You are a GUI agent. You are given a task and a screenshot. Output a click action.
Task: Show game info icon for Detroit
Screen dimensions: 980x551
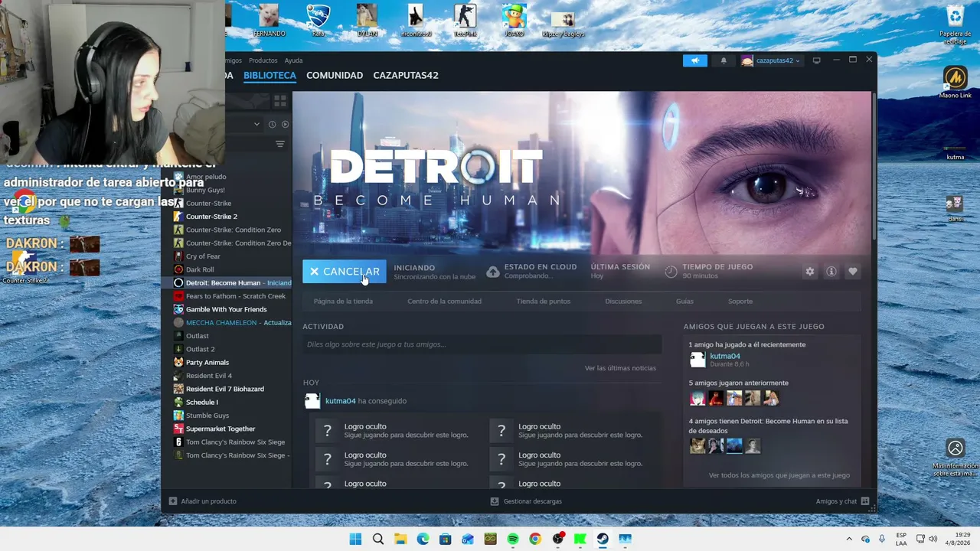point(831,272)
